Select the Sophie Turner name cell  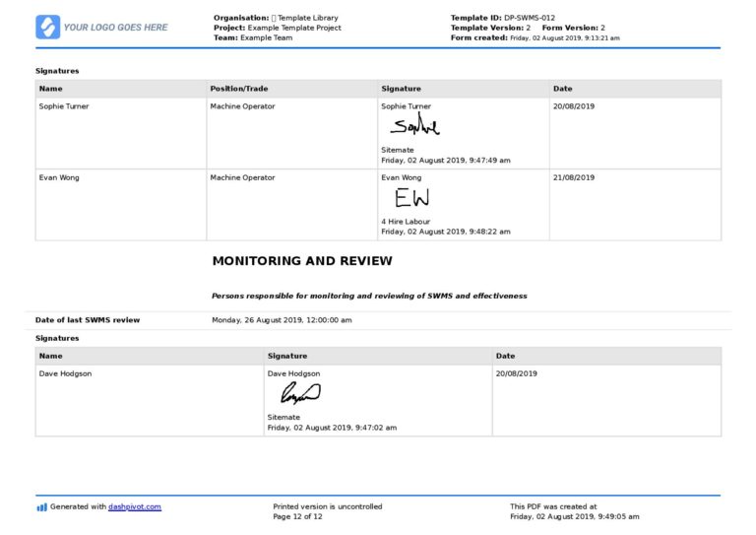tap(64, 106)
